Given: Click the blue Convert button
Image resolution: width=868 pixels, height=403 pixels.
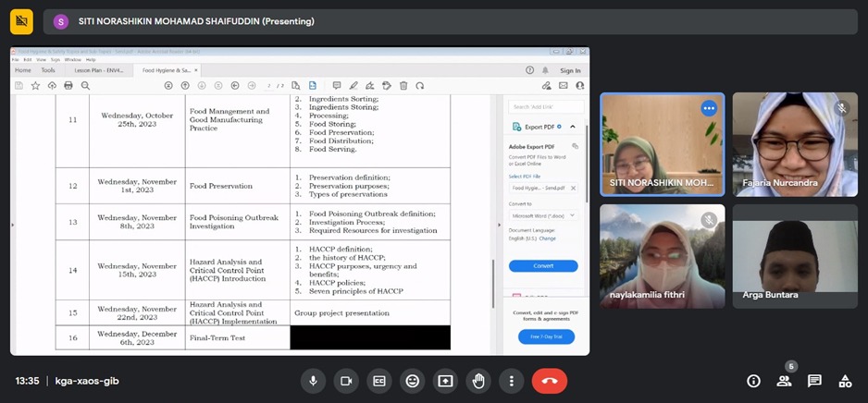Looking at the screenshot, I should click(x=543, y=266).
